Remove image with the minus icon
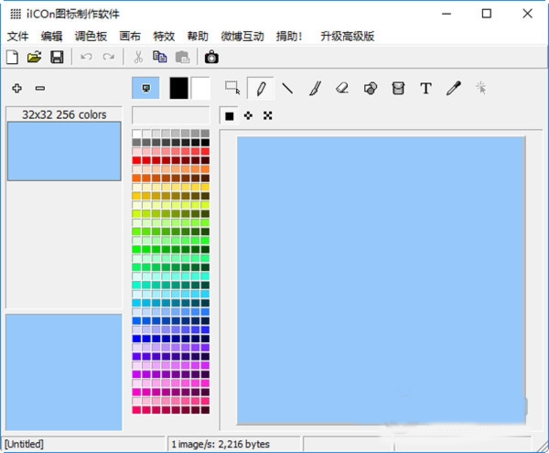The width and height of the screenshot is (549, 453). click(x=40, y=88)
